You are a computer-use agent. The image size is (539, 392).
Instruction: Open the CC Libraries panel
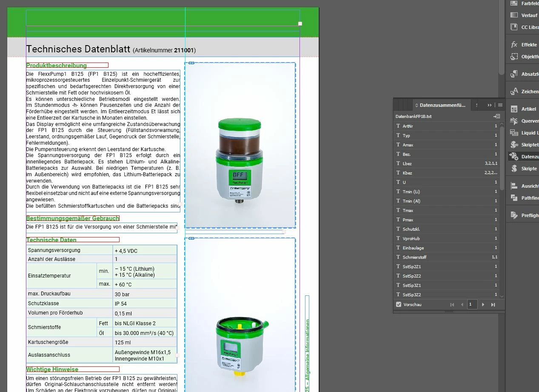click(523, 27)
